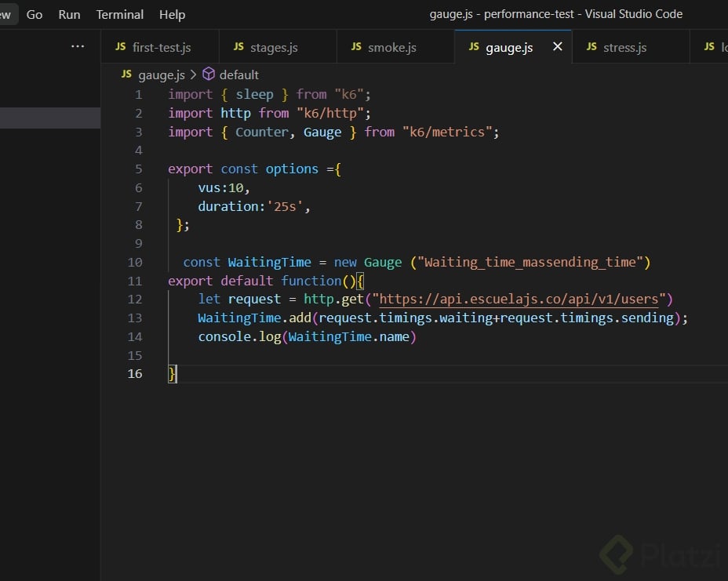This screenshot has width=728, height=581.
Task: Click the '25s' duration value
Action: (285, 206)
